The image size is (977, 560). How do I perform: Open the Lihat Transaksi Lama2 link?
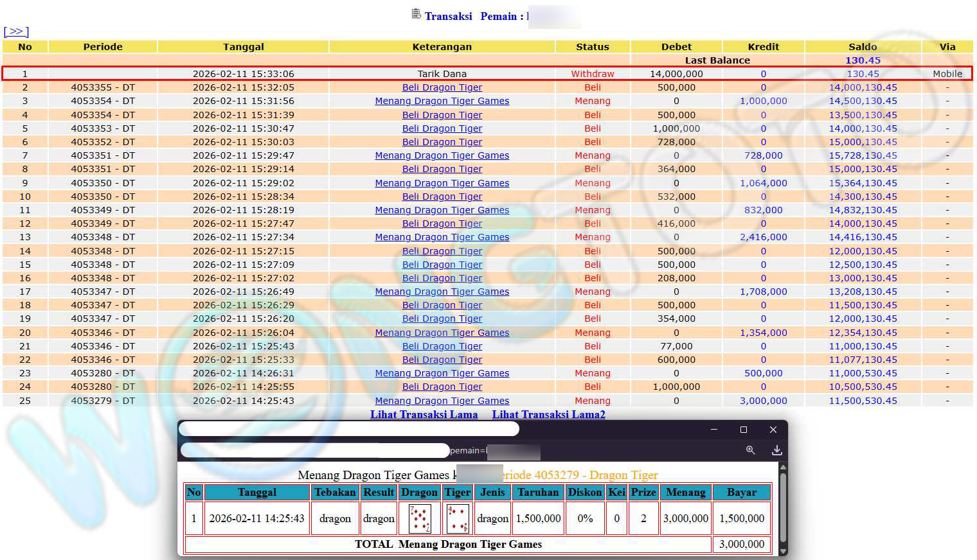pyautogui.click(x=548, y=414)
